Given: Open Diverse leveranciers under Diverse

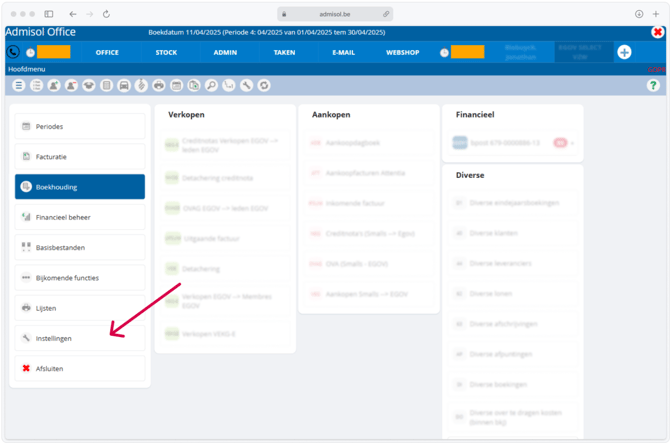Looking at the screenshot, I should tap(513, 264).
